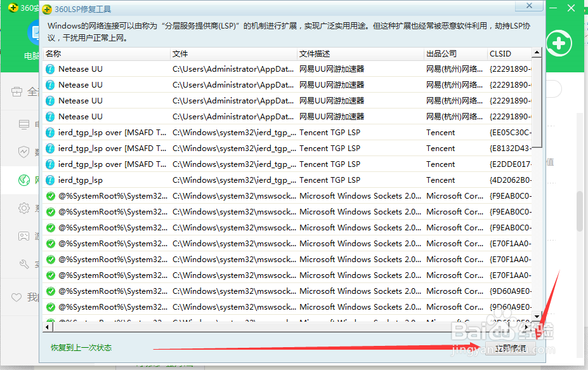This screenshot has height=370, width=588.
Task: Click the CLSID column header
Action: click(509, 54)
